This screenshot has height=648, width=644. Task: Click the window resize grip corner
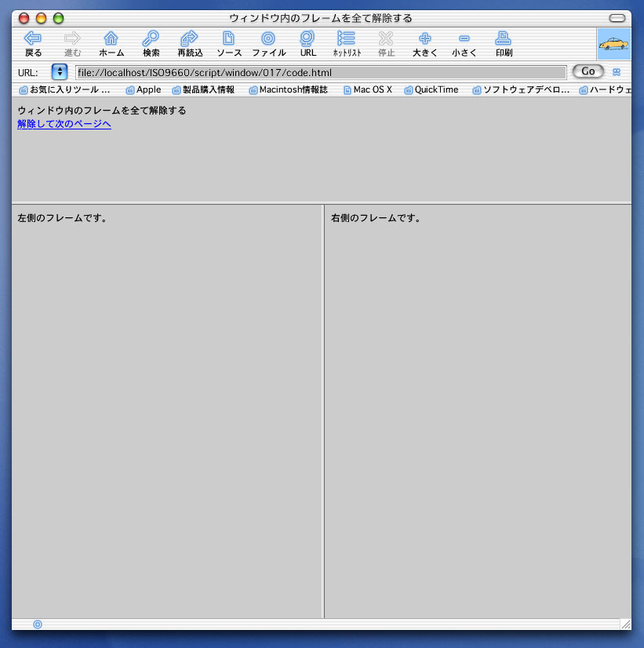click(626, 624)
